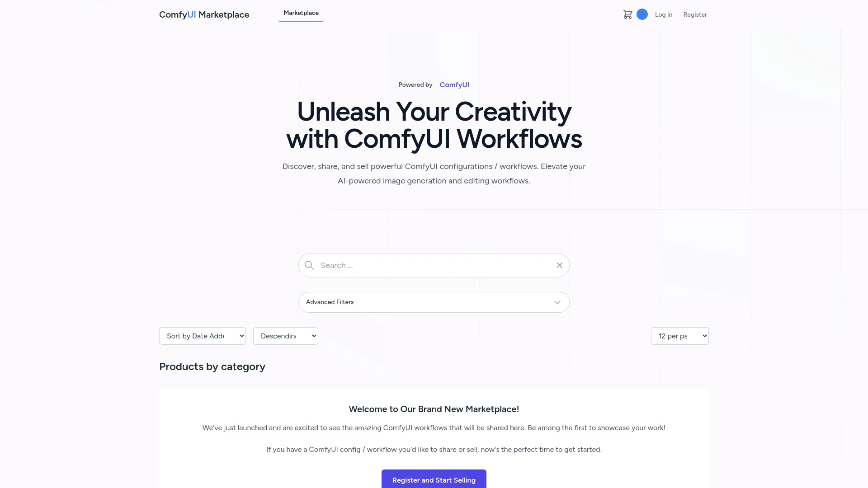Click the search magnifying glass icon
868x488 pixels.
coord(309,265)
